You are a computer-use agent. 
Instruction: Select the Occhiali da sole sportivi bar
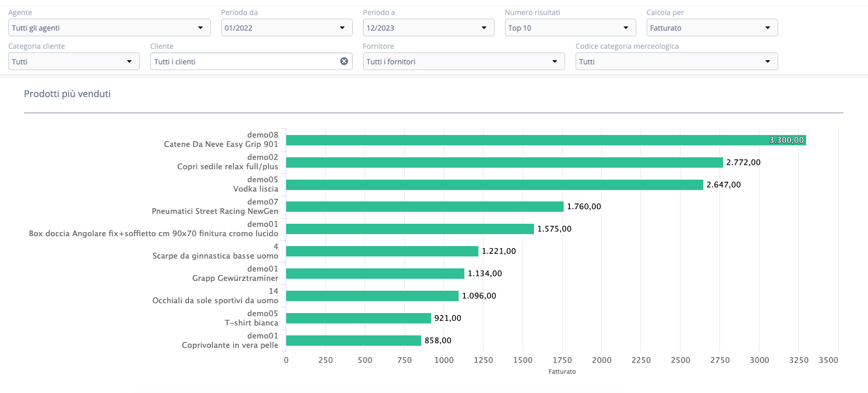point(372,296)
